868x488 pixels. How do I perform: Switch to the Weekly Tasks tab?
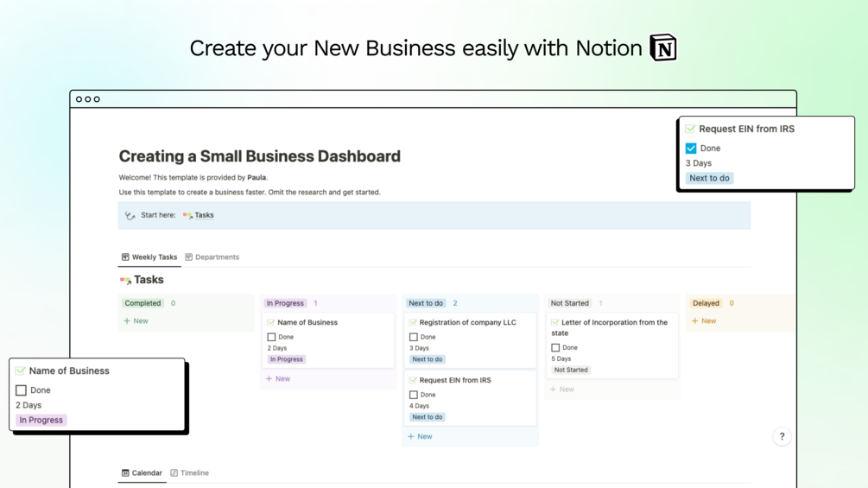[x=149, y=257]
